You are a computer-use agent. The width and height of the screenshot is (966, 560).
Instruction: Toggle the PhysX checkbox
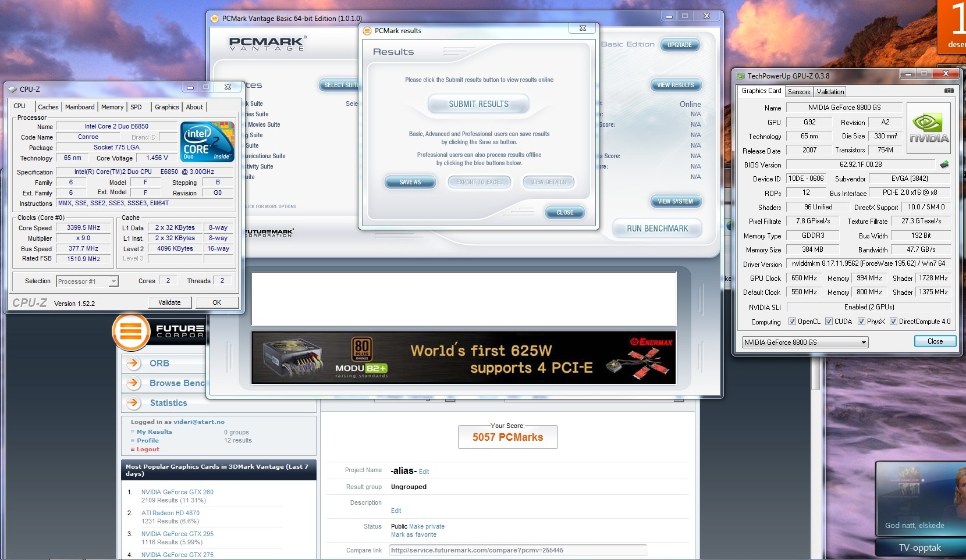coord(861,322)
